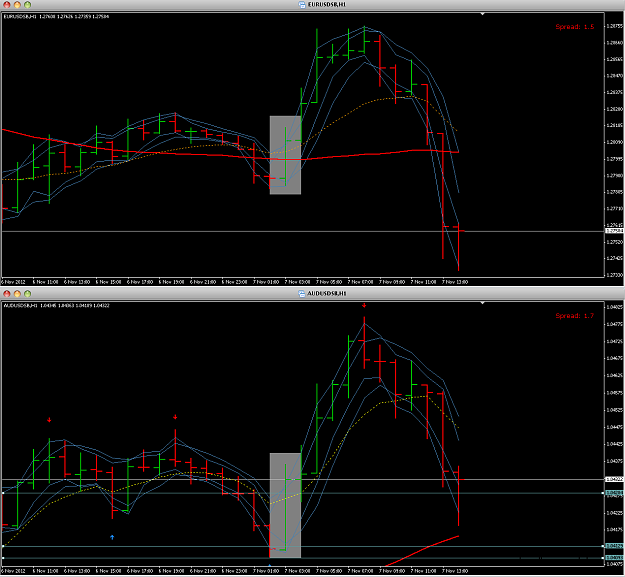This screenshot has height=577, width=625.
Task: Click the EURUSD window document icon
Action: (302, 4)
